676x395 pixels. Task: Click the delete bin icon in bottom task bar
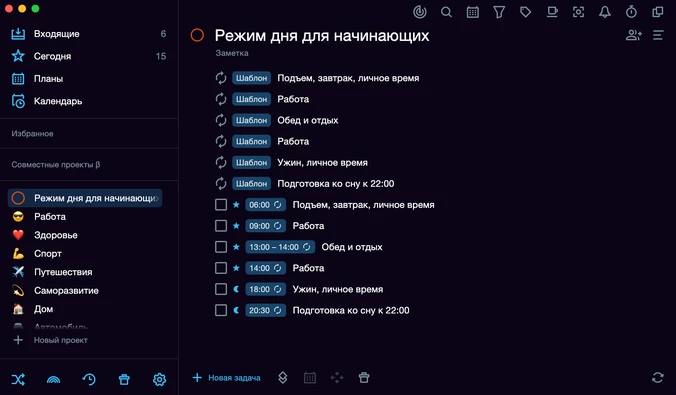tap(364, 378)
